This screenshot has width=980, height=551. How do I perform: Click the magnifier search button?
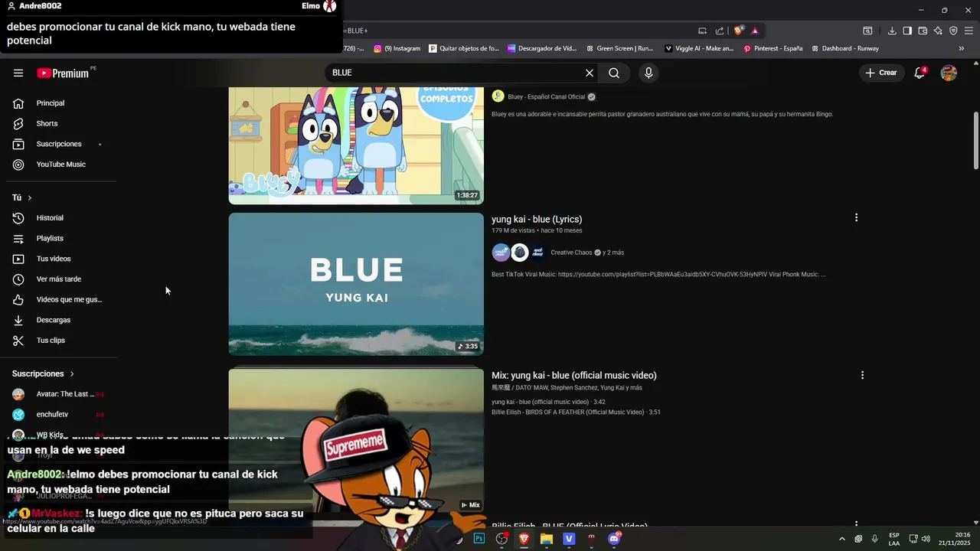(614, 73)
